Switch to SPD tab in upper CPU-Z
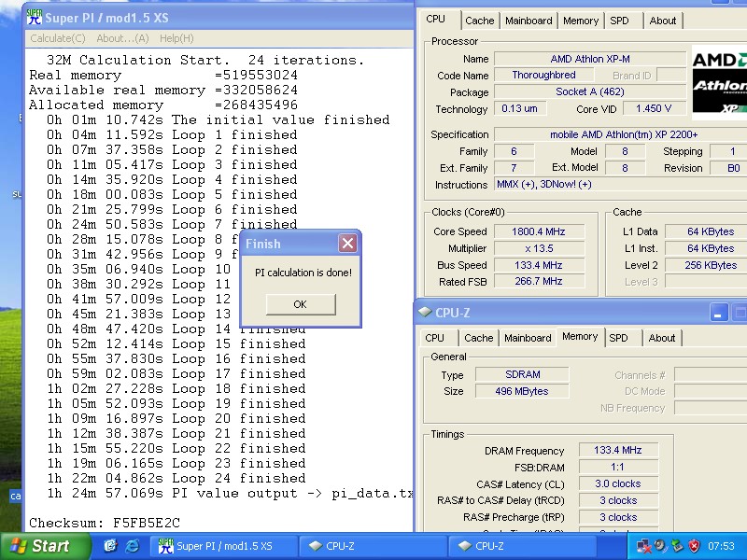The height and width of the screenshot is (560, 747). pyautogui.click(x=619, y=21)
